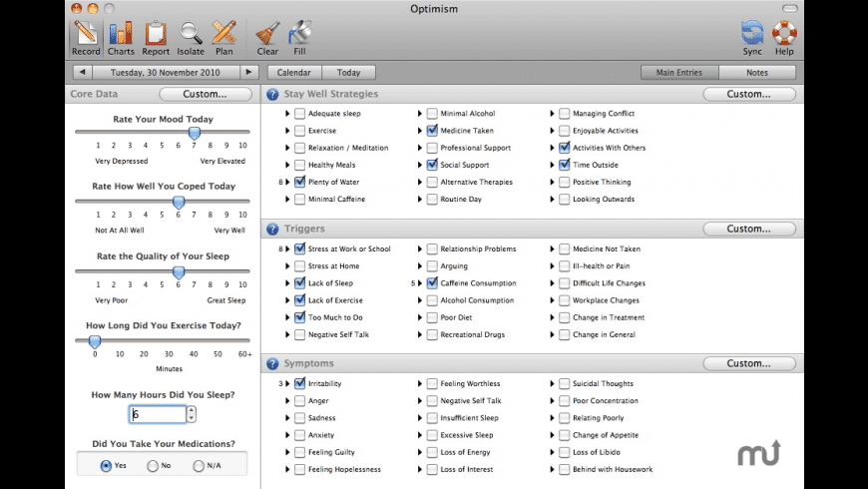The width and height of the screenshot is (868, 489).
Task: Expand the Irritability disclosure triangle
Action: 288,384
